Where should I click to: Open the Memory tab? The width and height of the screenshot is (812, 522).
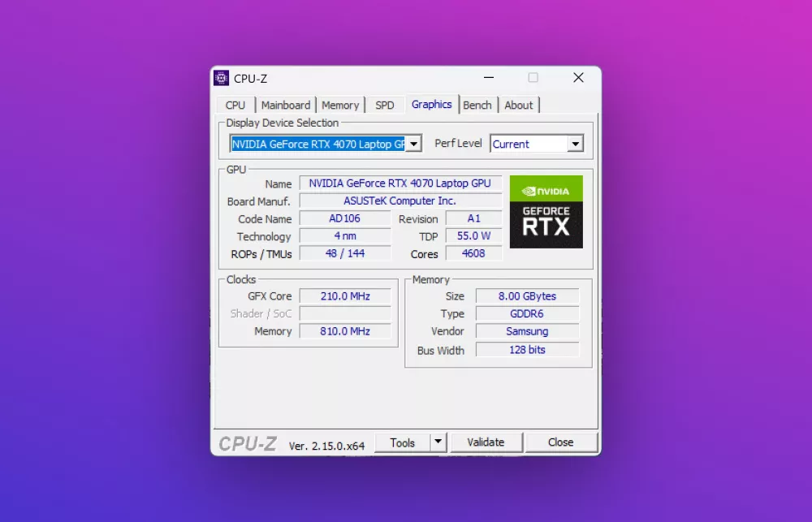click(x=340, y=105)
